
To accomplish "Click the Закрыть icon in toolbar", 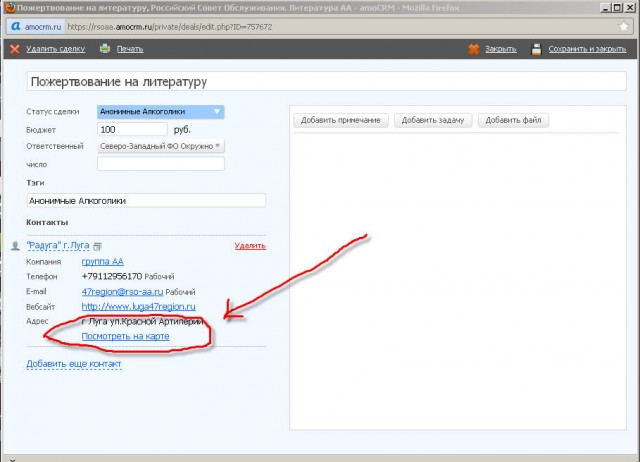I will point(474,48).
